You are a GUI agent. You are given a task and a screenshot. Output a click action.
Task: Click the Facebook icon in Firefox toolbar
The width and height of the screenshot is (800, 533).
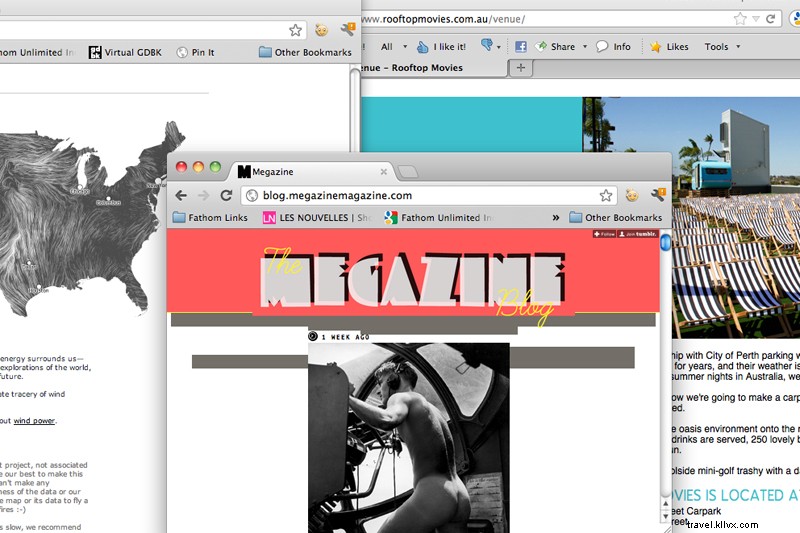click(x=521, y=46)
